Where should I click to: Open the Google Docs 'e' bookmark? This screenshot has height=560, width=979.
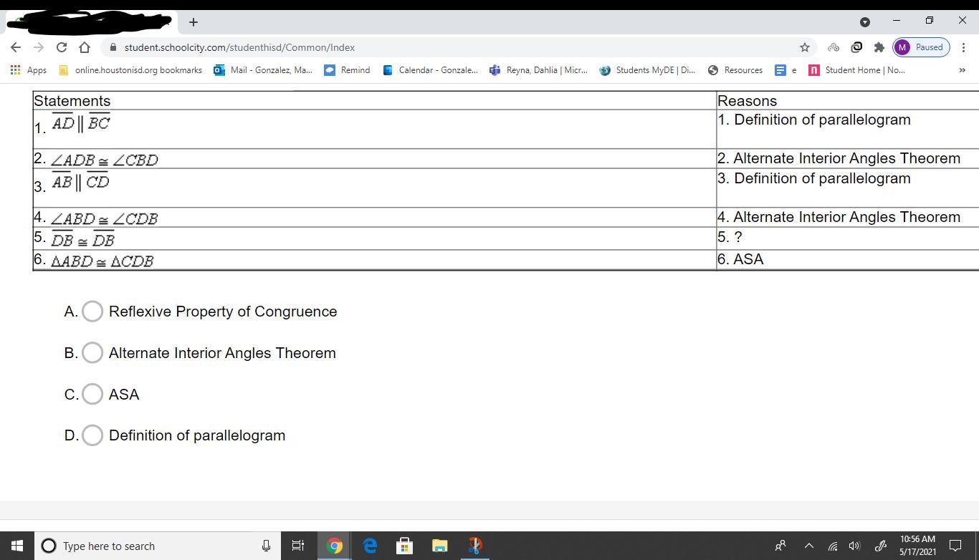(786, 70)
